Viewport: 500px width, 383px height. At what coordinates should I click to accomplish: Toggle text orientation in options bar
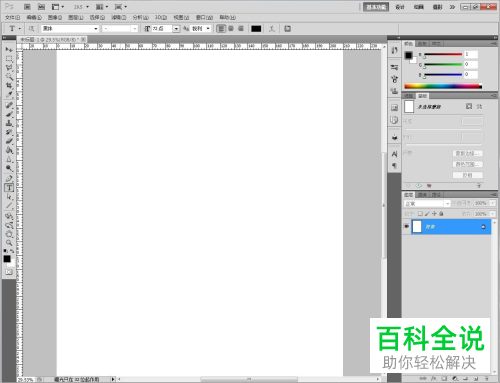click(x=31, y=29)
